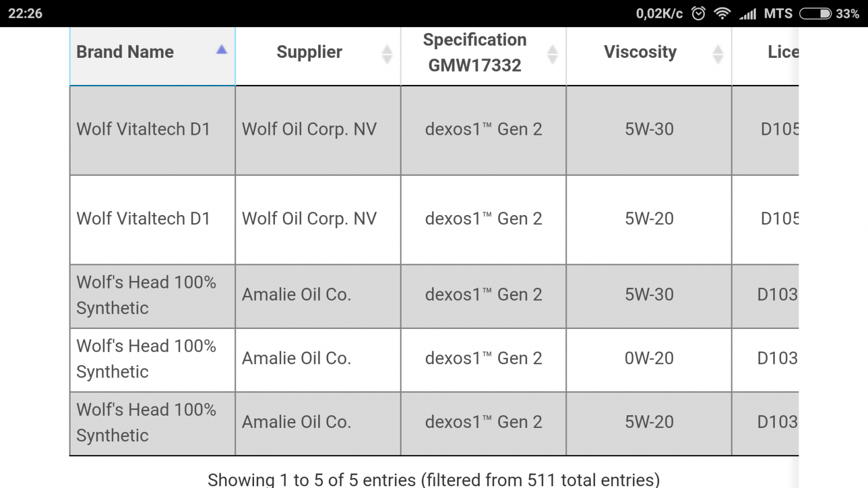Click the Specification GMW17332 sort arrows

tap(553, 54)
